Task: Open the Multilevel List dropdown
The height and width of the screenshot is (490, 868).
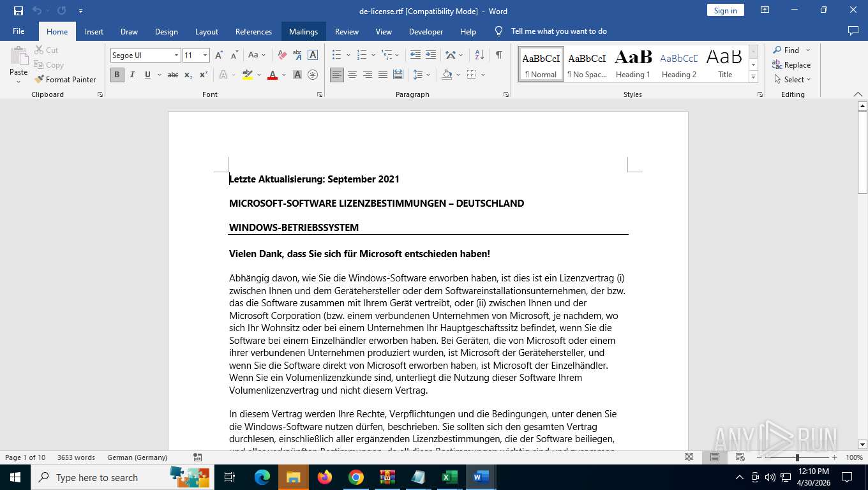Action: pos(397,56)
